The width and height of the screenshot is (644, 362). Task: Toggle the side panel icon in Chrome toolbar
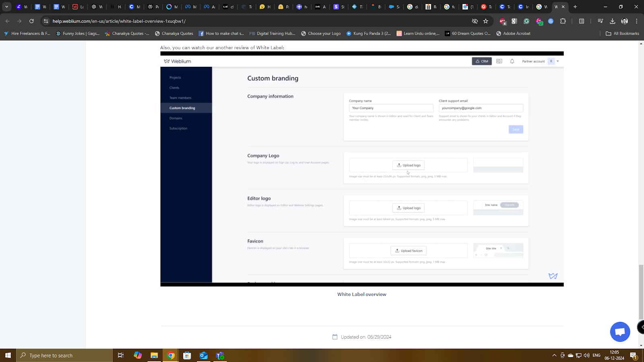[581, 21]
